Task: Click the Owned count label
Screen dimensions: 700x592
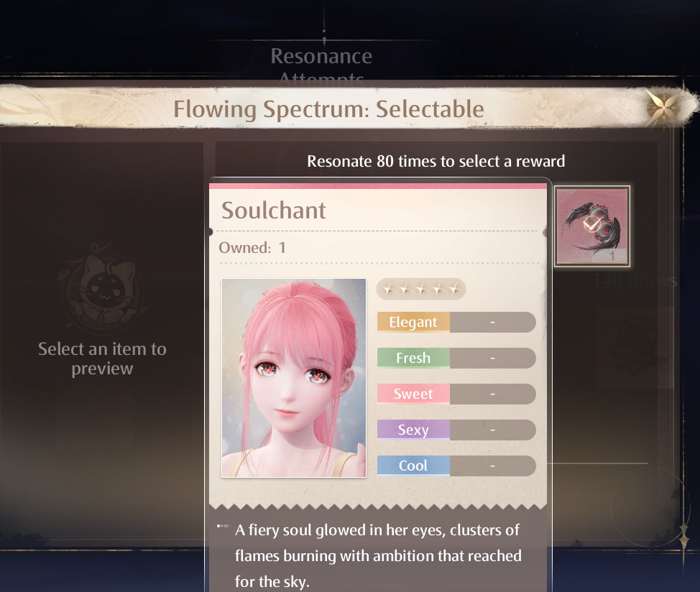Action: point(252,248)
